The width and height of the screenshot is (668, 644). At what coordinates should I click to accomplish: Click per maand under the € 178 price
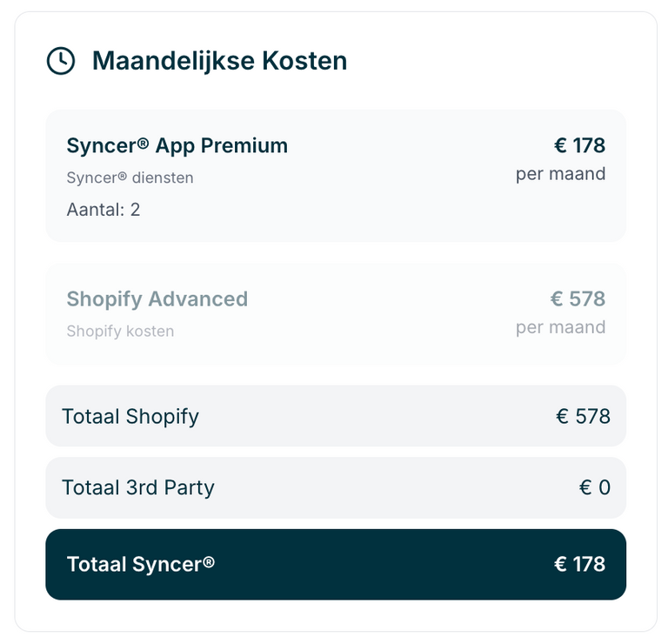[x=561, y=174]
